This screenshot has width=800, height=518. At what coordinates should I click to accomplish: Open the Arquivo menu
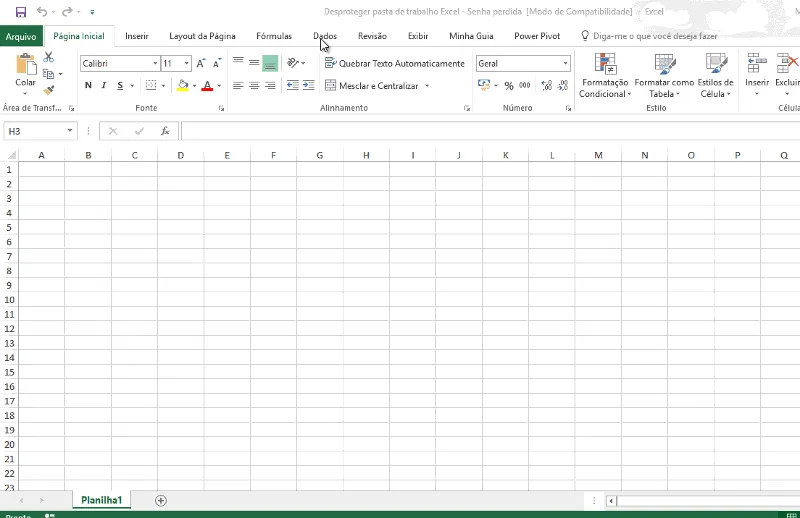(21, 36)
